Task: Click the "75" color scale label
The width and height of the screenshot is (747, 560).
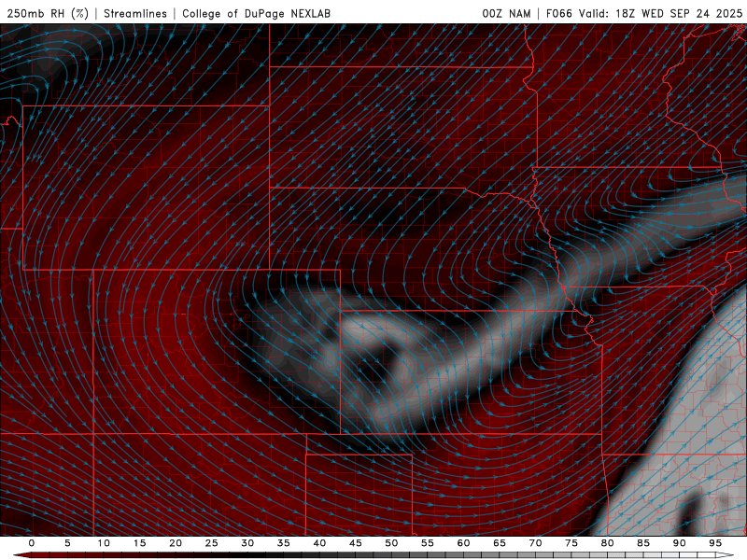Action: click(x=571, y=543)
